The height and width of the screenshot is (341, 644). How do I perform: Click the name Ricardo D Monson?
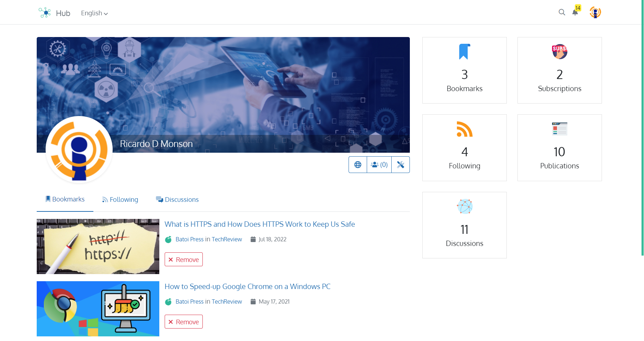click(156, 144)
